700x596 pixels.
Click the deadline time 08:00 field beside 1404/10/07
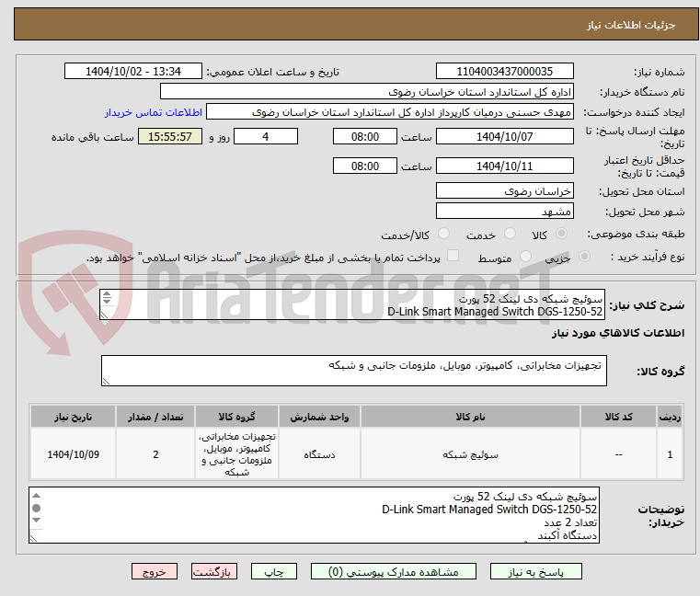tap(365, 136)
